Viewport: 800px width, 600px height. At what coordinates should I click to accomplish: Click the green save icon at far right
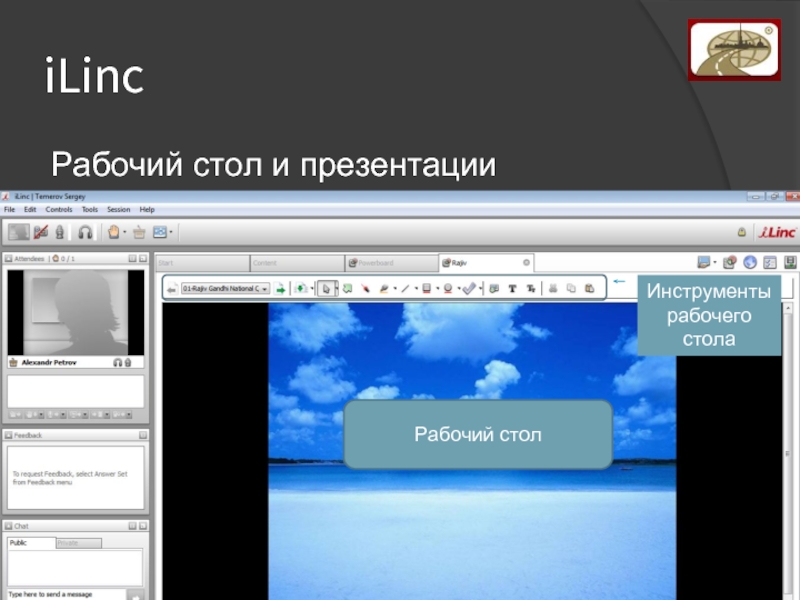tap(790, 262)
